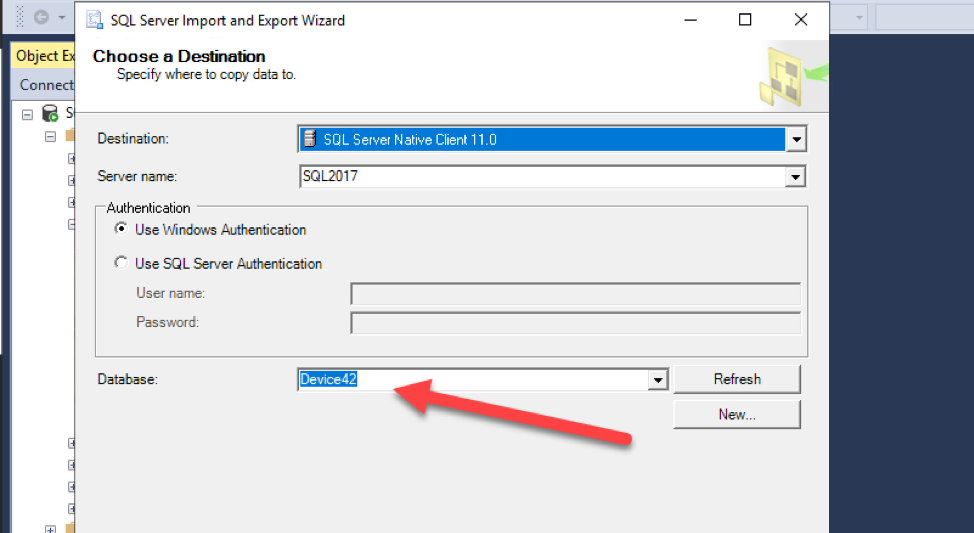The width and height of the screenshot is (974, 533).
Task: Maximize the Import and Export Wizard window
Action: (745, 19)
